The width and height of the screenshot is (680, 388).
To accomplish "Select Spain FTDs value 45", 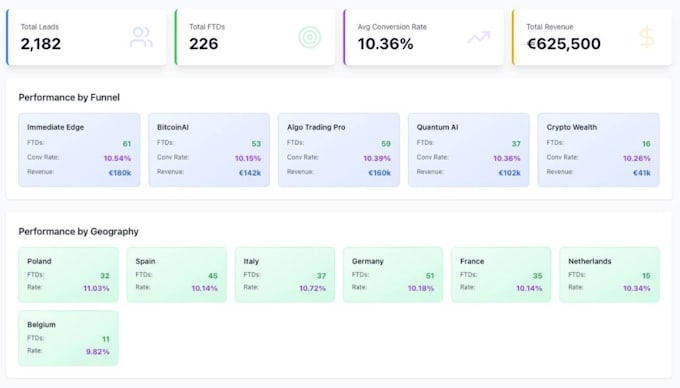I will (213, 276).
